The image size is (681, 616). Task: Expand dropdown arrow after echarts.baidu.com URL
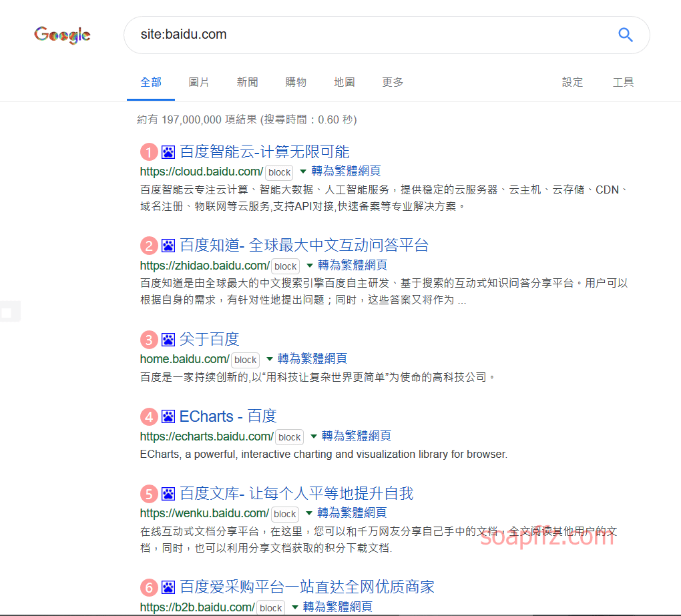(314, 436)
